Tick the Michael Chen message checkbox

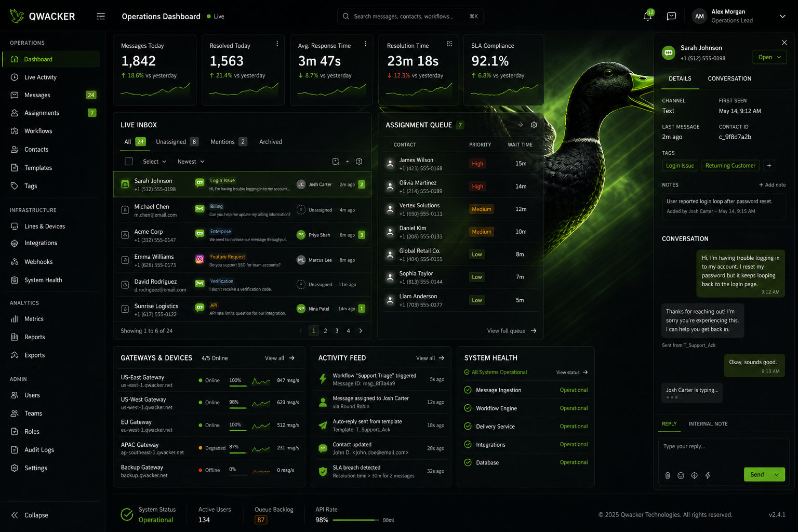pyautogui.click(x=125, y=210)
